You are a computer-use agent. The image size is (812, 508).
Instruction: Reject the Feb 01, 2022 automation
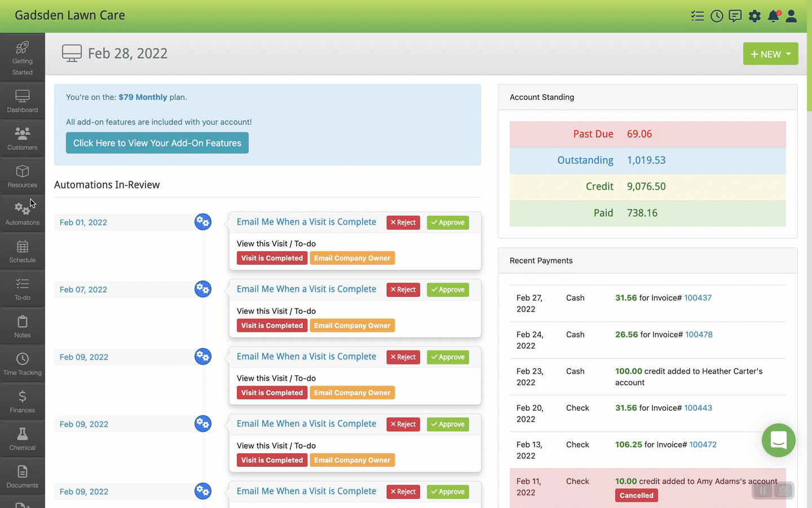point(403,222)
